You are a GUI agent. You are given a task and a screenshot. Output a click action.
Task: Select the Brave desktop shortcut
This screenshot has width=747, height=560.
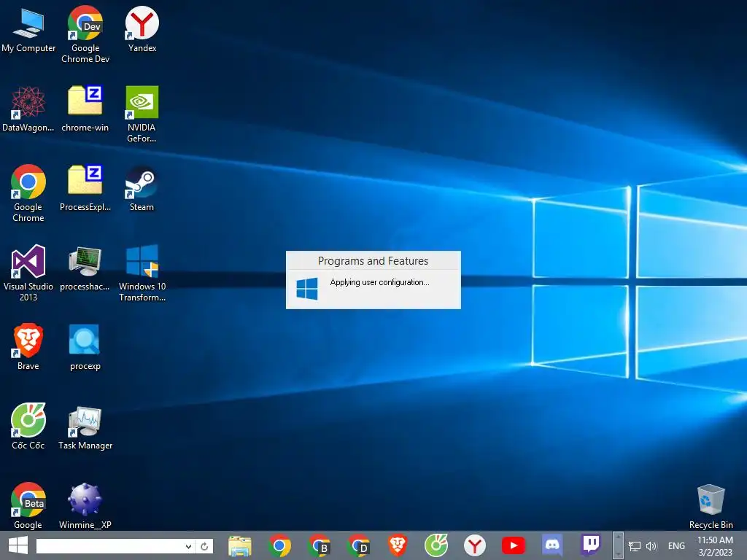28,347
